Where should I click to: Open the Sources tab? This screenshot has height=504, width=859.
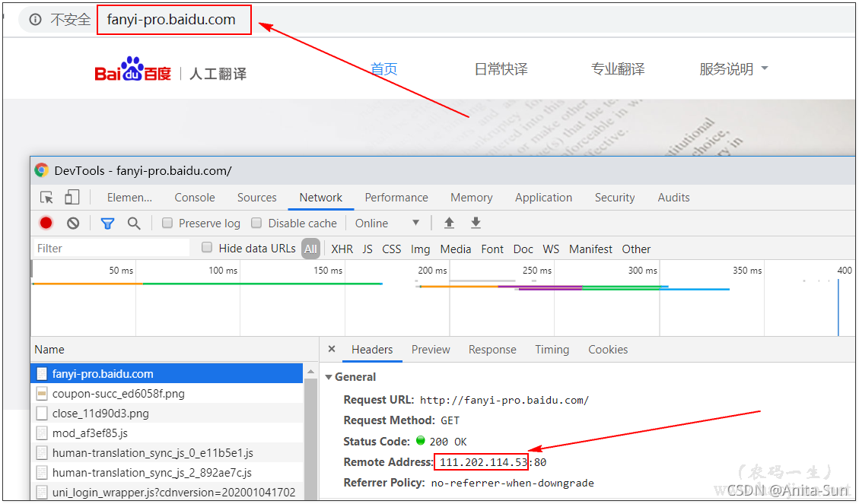point(257,198)
